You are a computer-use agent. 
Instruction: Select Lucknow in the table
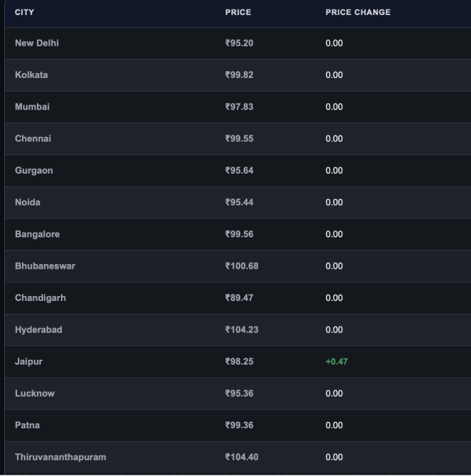35,394
